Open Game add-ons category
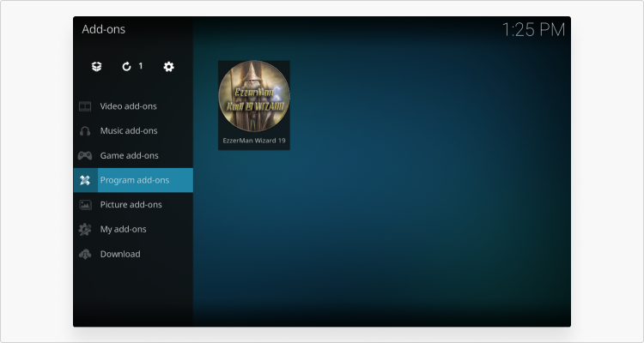The height and width of the screenshot is (343, 644). 133,155
